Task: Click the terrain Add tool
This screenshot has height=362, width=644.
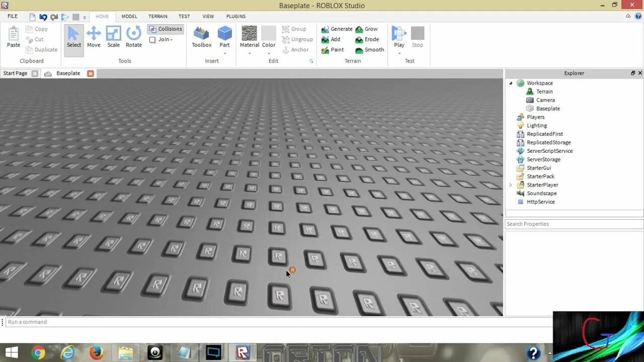Action: (331, 39)
